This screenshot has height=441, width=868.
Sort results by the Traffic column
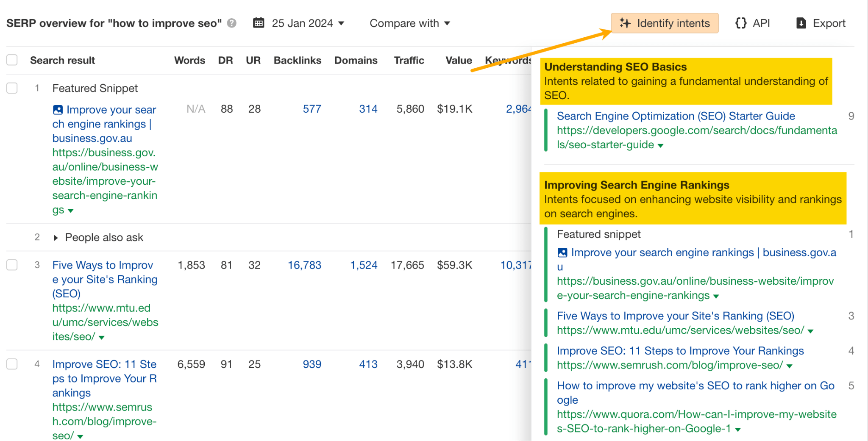[x=409, y=60]
